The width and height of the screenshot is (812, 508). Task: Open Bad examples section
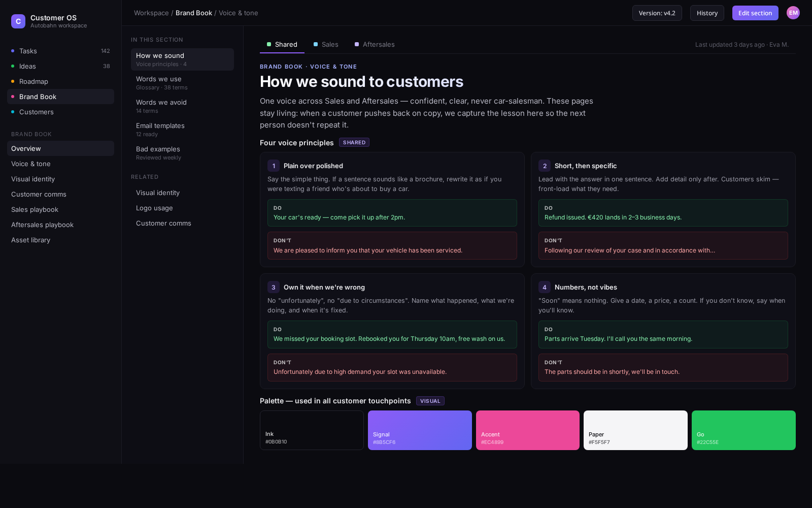pyautogui.click(x=182, y=153)
